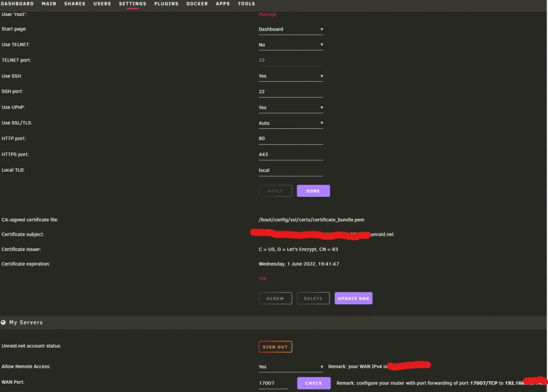The width and height of the screenshot is (548, 392).
Task: Click the Local TLD field
Action: point(291,171)
